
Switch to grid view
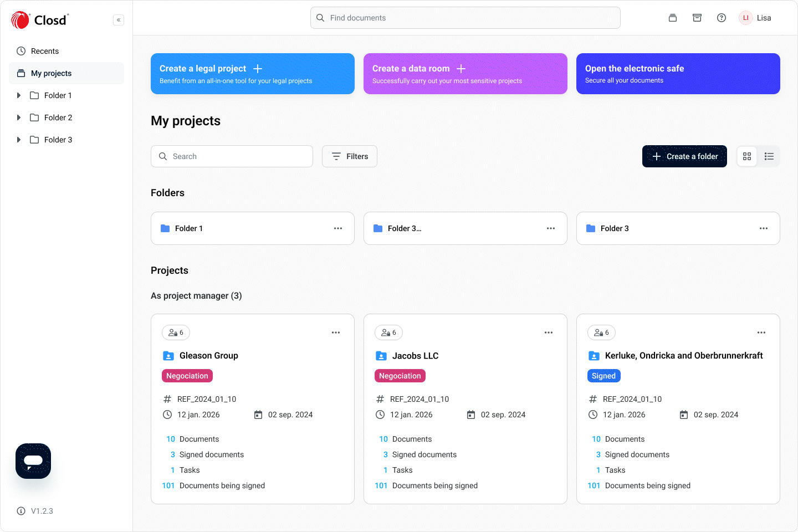(x=747, y=156)
